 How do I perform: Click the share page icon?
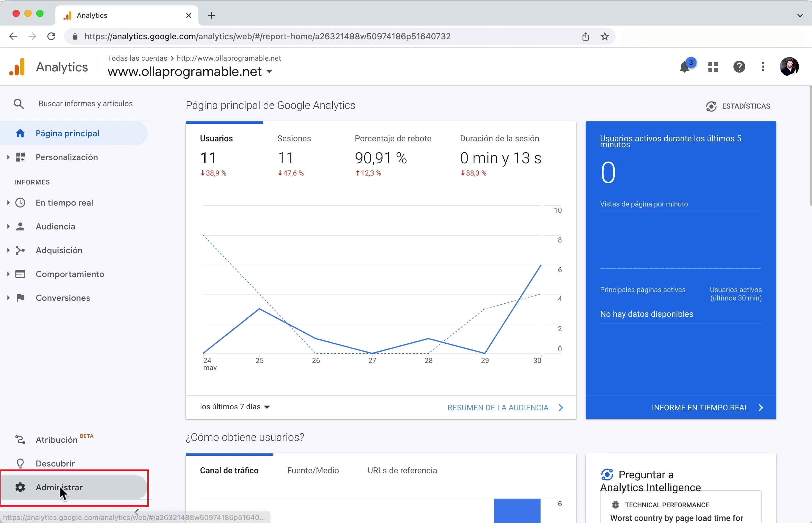click(586, 36)
